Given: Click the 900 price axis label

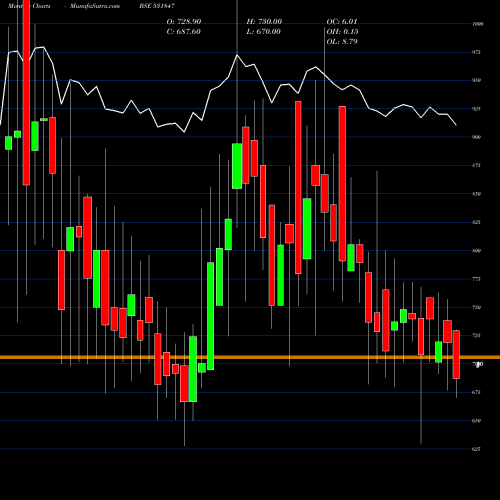Looking at the screenshot, I should pos(476,137).
